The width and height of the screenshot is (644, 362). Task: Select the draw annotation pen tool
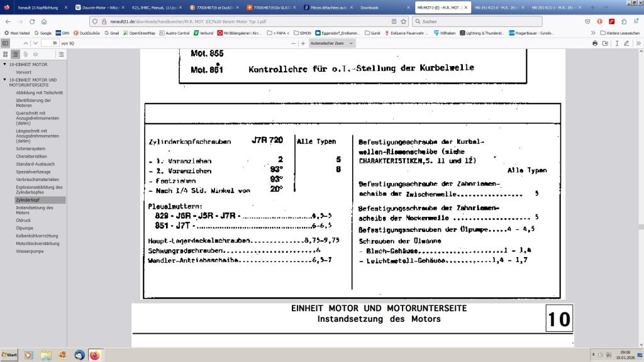627,43
